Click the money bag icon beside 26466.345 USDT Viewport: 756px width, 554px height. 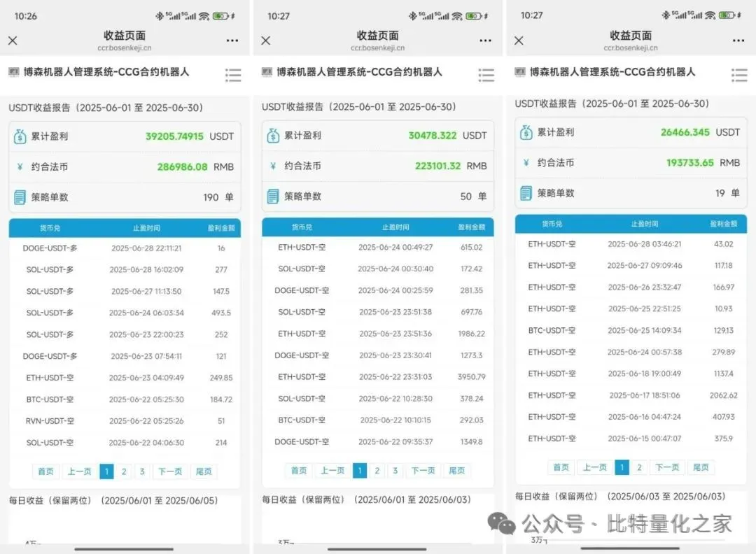point(526,132)
